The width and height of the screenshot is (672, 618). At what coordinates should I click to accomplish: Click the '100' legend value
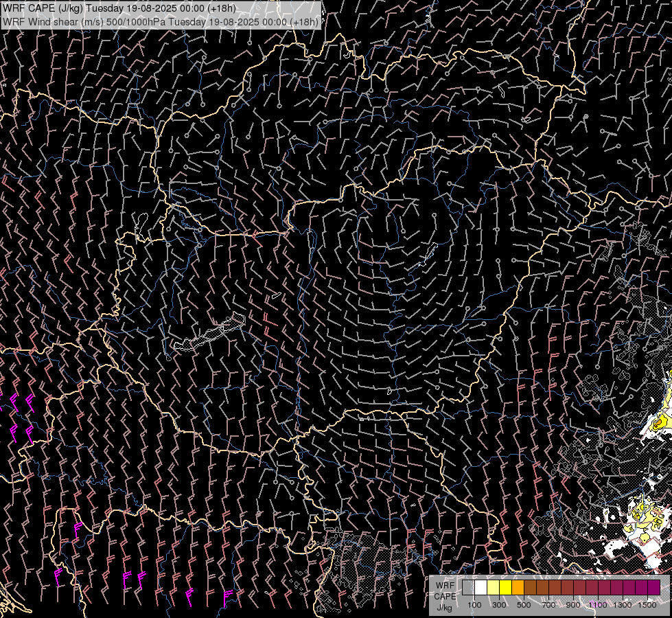pyautogui.click(x=474, y=605)
